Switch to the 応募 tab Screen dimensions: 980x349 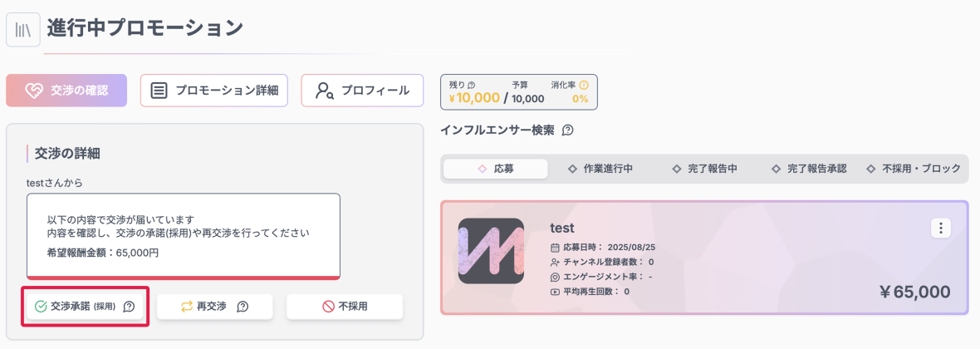496,169
